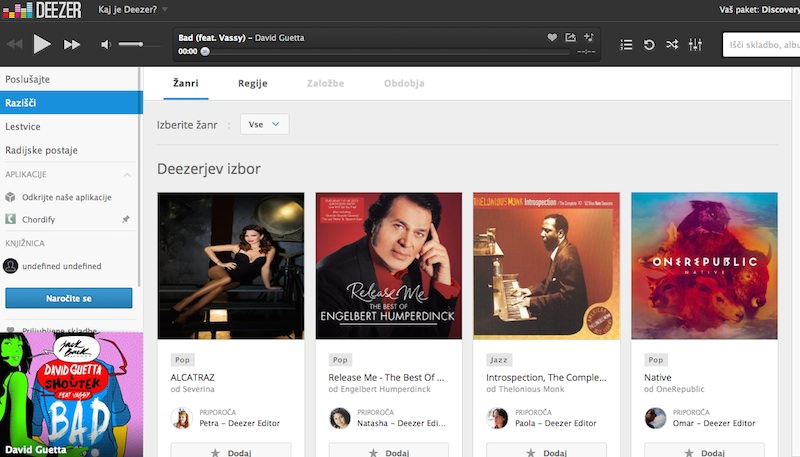Open the equalizer settings icon
This screenshot has height=457, width=800.
[696, 45]
